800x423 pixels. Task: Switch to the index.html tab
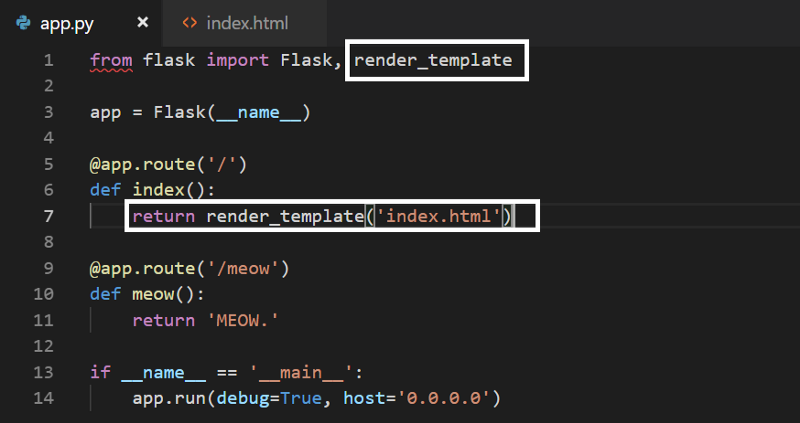pyautogui.click(x=245, y=22)
